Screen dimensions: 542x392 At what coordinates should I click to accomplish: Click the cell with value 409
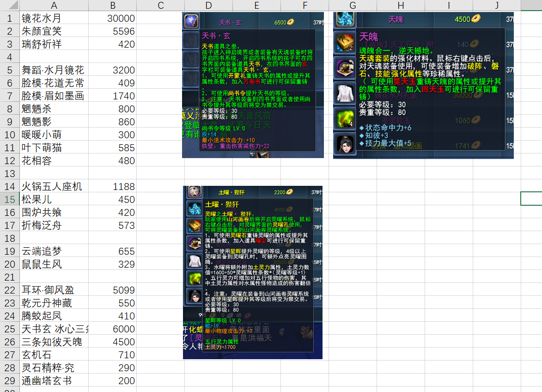coord(113,83)
